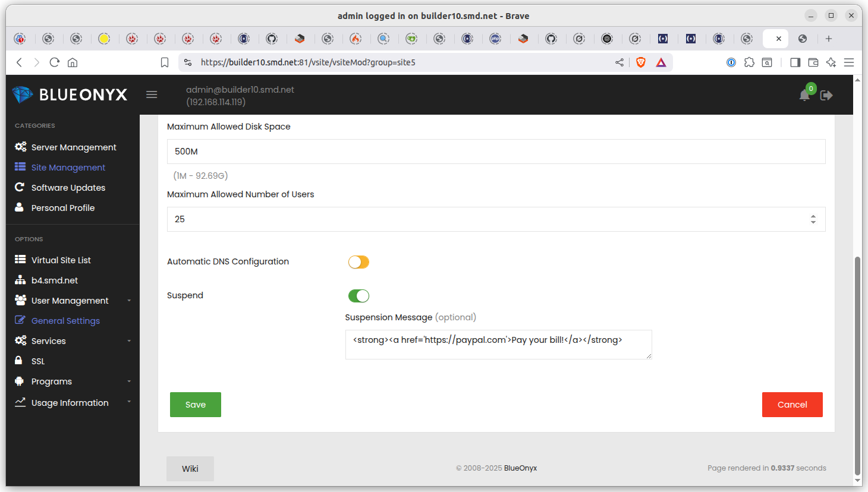Click the Brave Shields lion icon
Screen dimensions: 868x492
641,62
